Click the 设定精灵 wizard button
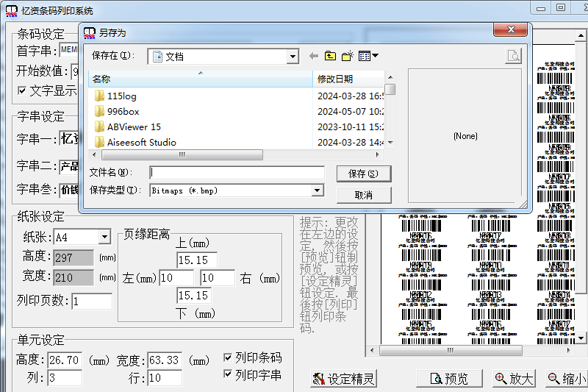This screenshot has width=588, height=392. (x=343, y=379)
